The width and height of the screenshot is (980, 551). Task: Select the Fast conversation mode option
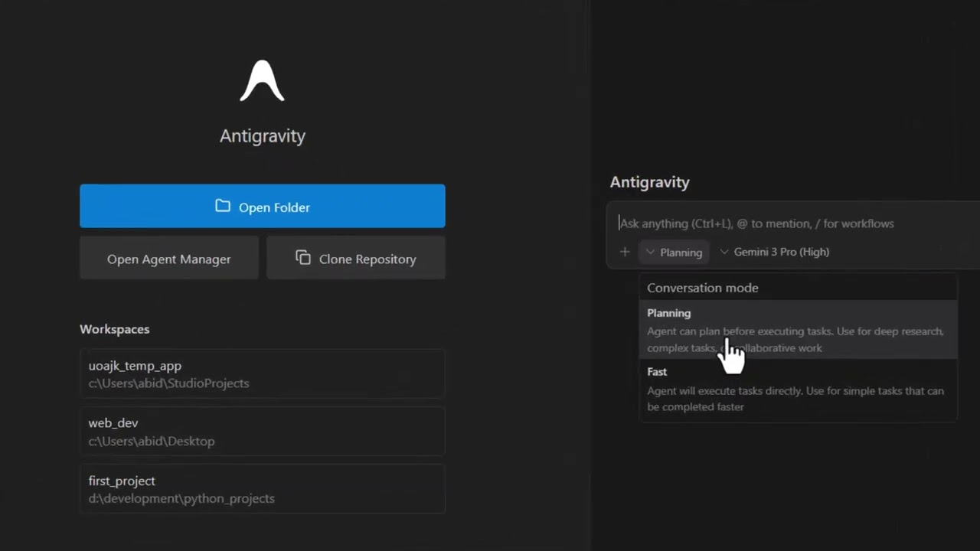tap(798, 389)
